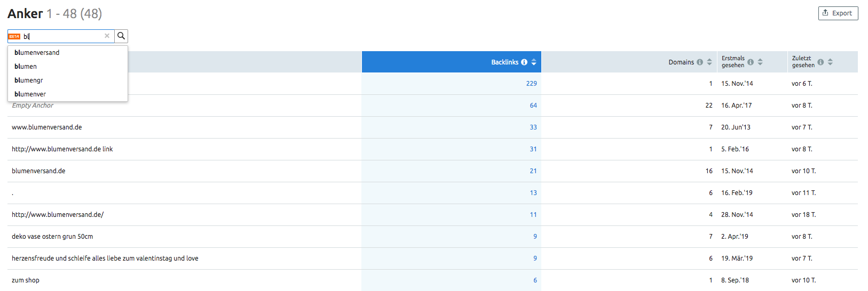The image size is (868, 291).
Task: Click the domains value 22
Action: [x=709, y=106]
